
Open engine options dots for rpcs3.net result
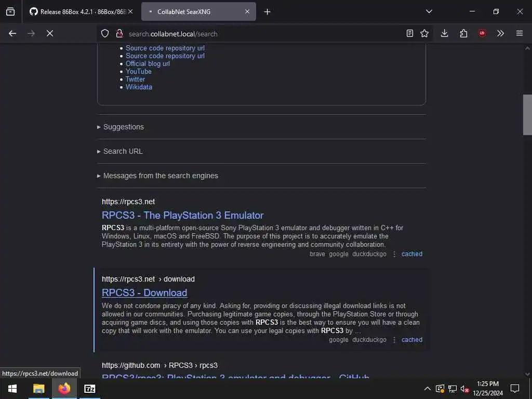pyautogui.click(x=394, y=254)
